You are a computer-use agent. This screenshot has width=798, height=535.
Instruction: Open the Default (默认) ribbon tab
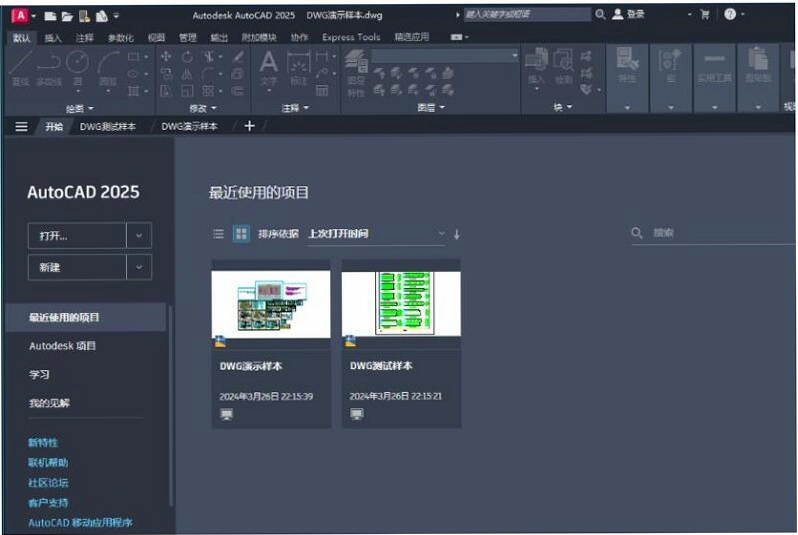tap(21, 38)
